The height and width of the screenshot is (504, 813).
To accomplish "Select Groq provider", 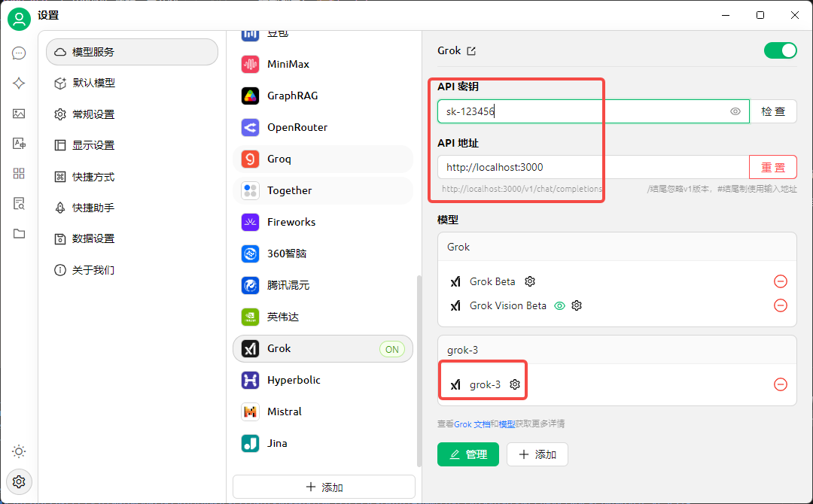I will (323, 159).
